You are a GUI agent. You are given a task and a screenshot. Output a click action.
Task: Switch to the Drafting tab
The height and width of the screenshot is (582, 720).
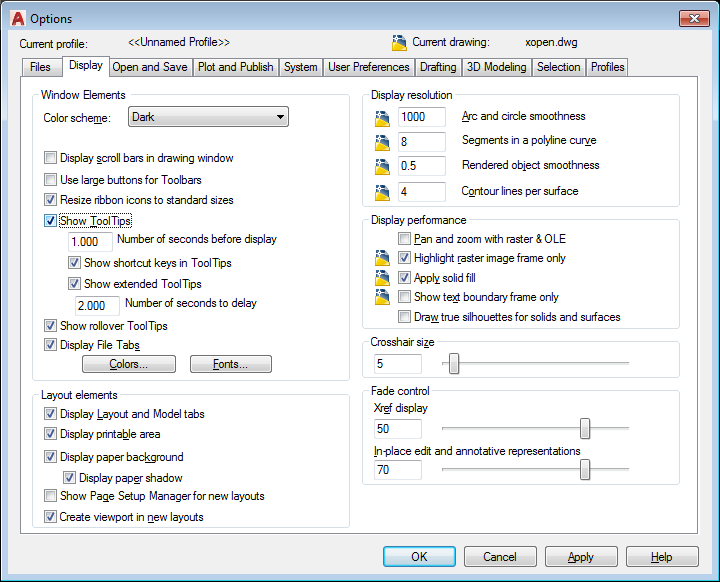pyautogui.click(x=438, y=67)
